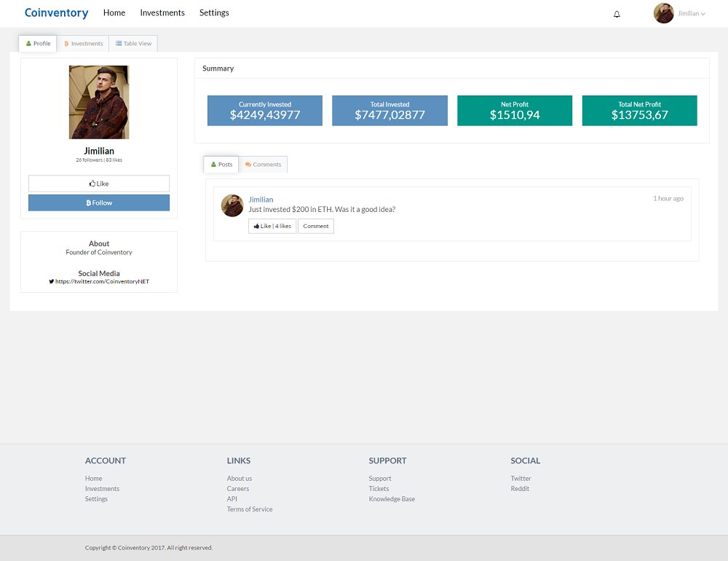This screenshot has height=561, width=728.
Task: Open footer Investments link under Account
Action: click(102, 488)
